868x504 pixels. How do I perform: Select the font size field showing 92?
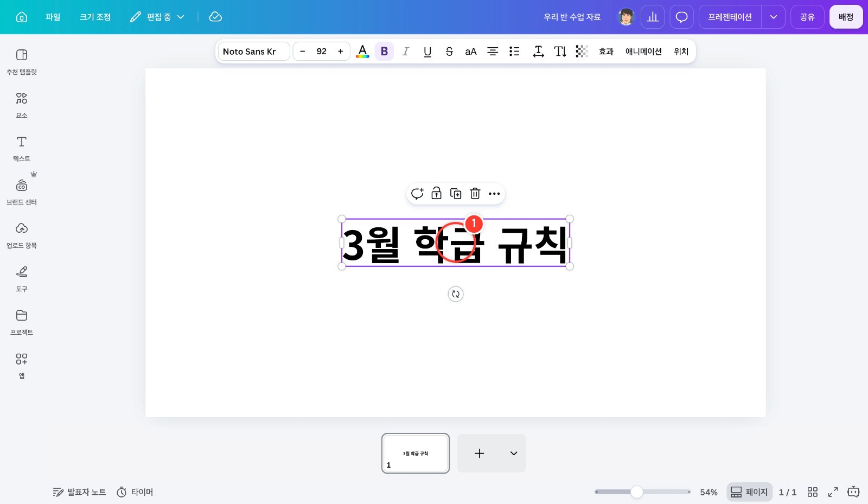pos(322,51)
